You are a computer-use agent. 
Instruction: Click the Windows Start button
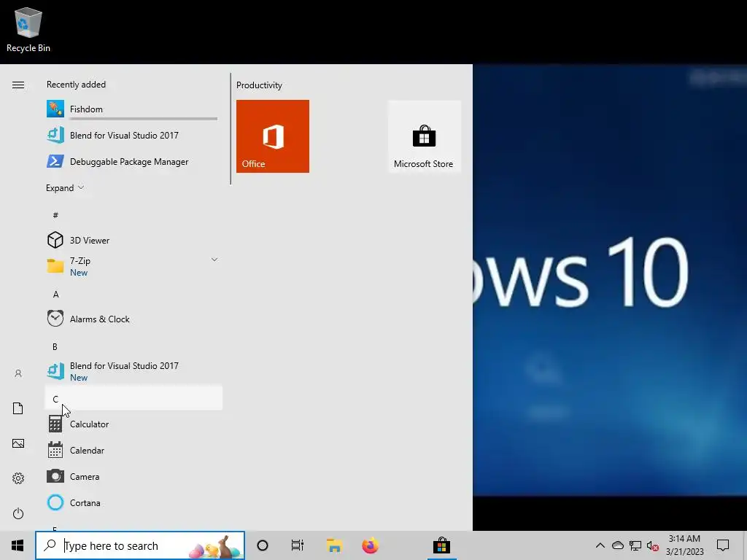[18, 545]
